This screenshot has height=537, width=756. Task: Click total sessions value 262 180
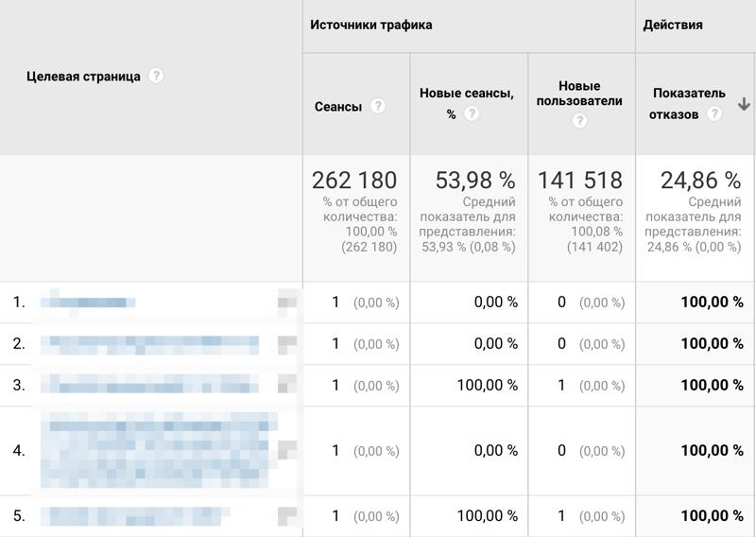click(x=354, y=180)
